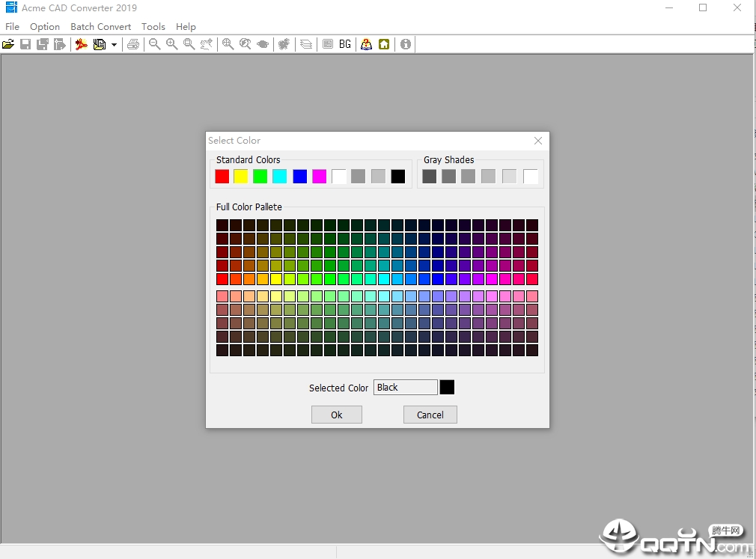Pick the white standard color swatch
Screen dimensions: 756x559
(x=339, y=177)
